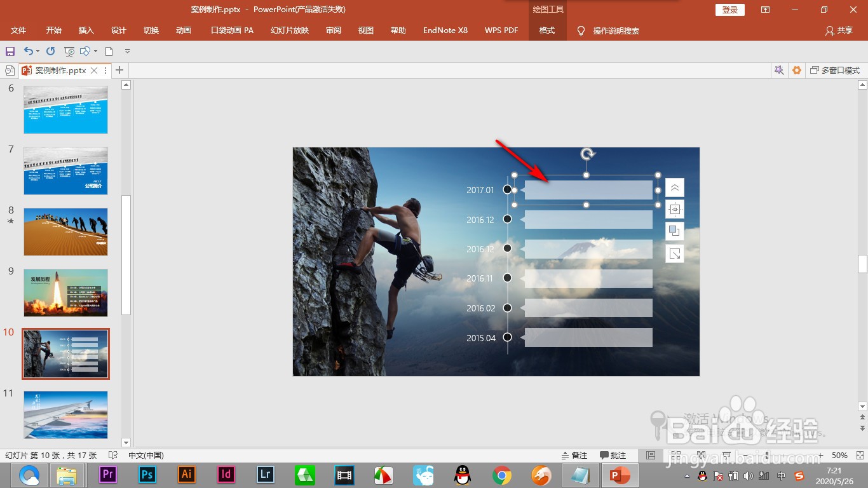Open Premiere Pro from the taskbar
This screenshot has width=868, height=488.
tap(108, 475)
